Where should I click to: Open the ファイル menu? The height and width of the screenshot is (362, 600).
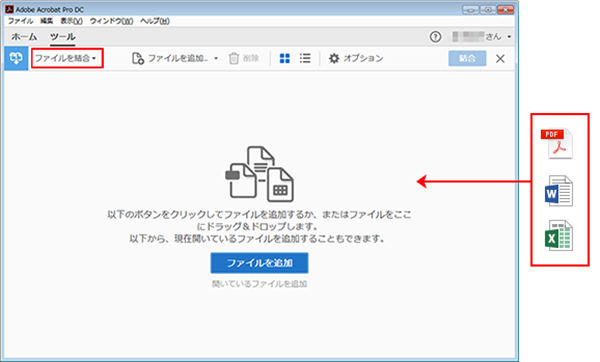pyautogui.click(x=21, y=21)
